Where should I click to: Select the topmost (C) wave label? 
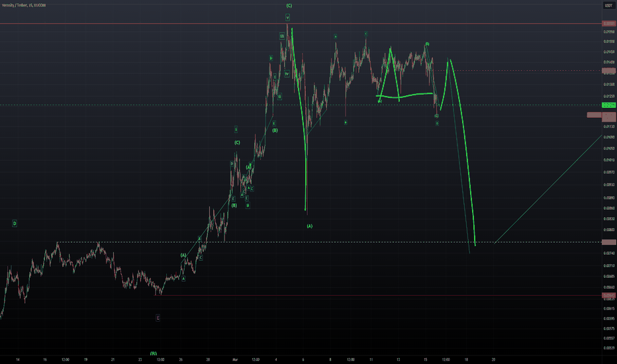coord(289,5)
